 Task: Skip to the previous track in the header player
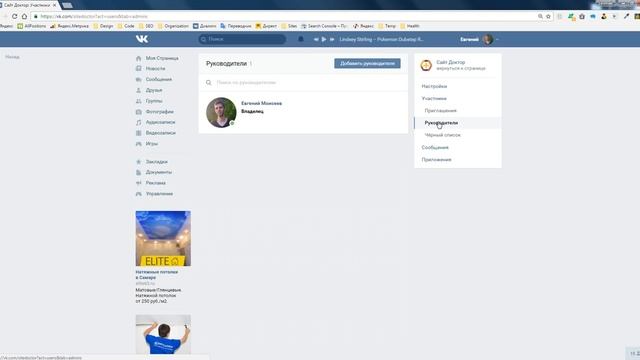tap(316, 39)
